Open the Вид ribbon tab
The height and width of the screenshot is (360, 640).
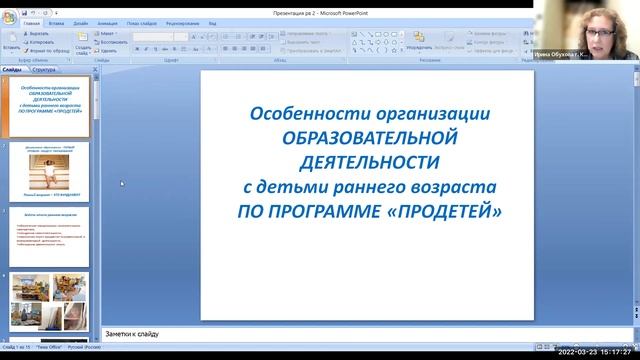pos(212,24)
